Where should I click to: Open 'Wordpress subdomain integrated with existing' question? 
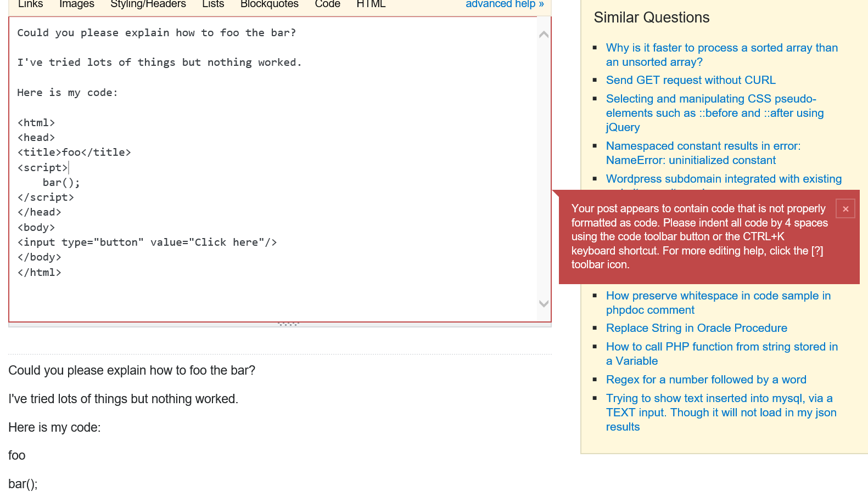tap(724, 179)
